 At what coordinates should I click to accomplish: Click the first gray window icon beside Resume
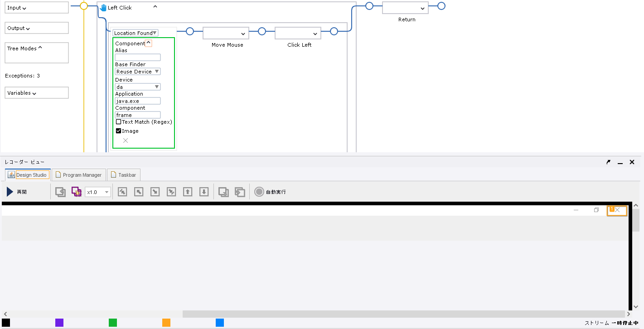tap(60, 192)
